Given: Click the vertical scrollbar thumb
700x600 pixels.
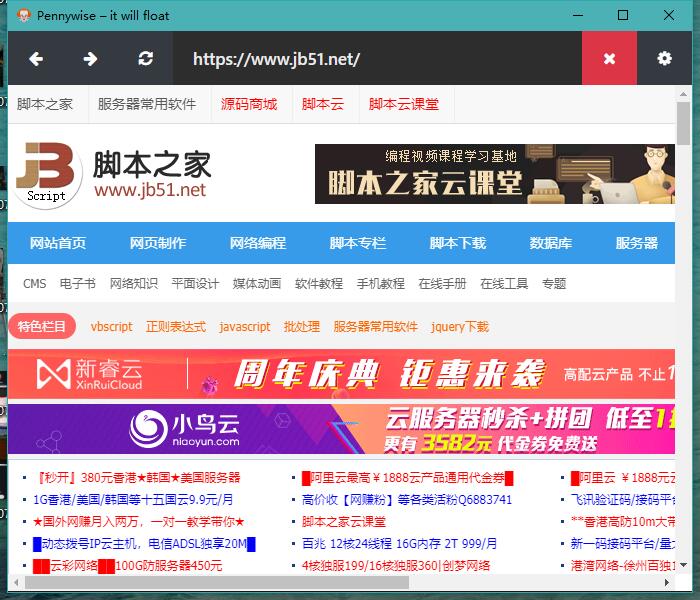Looking at the screenshot, I should click(x=683, y=124).
